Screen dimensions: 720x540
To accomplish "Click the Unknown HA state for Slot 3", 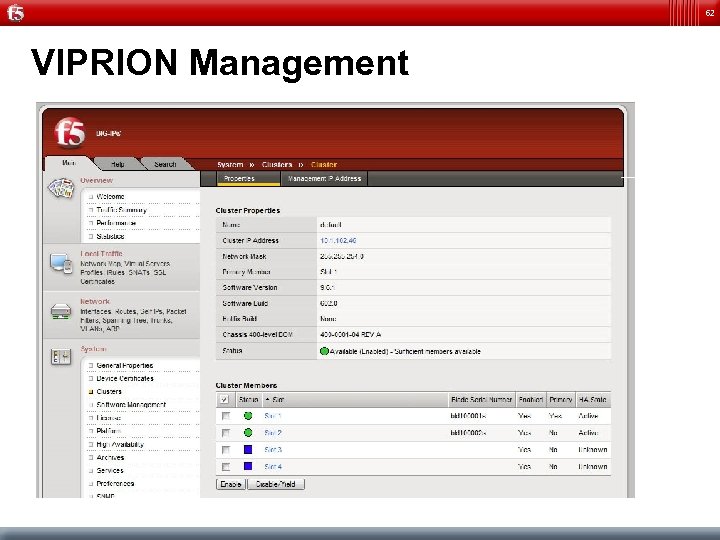I will click(593, 450).
